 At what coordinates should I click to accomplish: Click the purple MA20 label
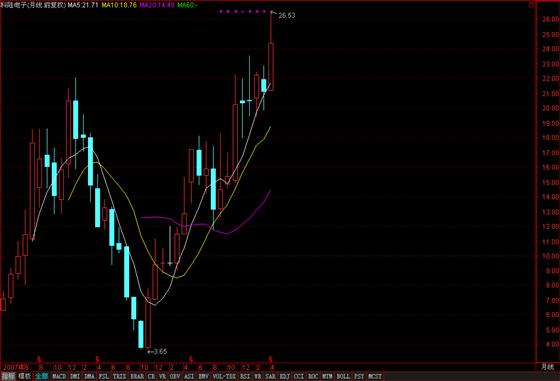click(x=157, y=5)
